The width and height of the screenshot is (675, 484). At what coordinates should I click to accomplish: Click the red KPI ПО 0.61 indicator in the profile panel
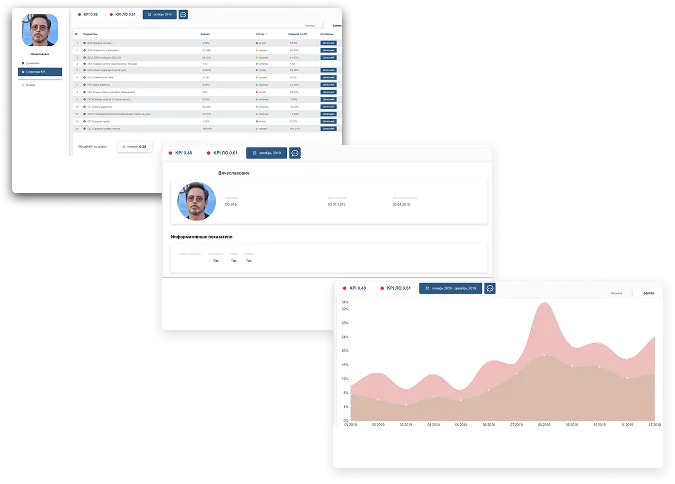tap(221, 153)
